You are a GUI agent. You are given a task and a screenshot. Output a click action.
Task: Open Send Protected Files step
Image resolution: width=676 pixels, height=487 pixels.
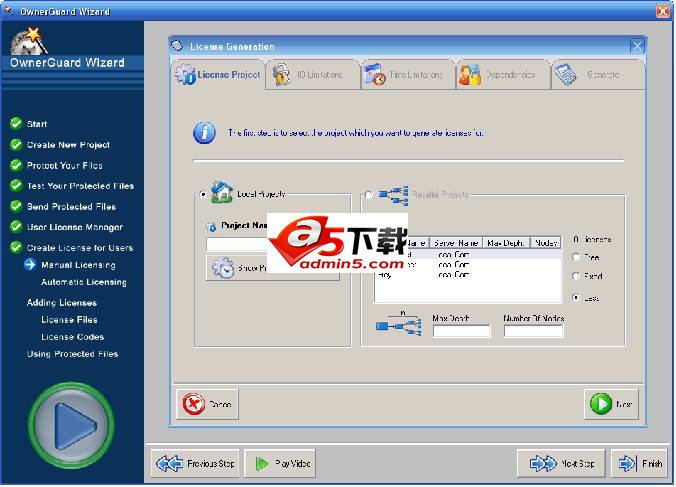click(71, 206)
